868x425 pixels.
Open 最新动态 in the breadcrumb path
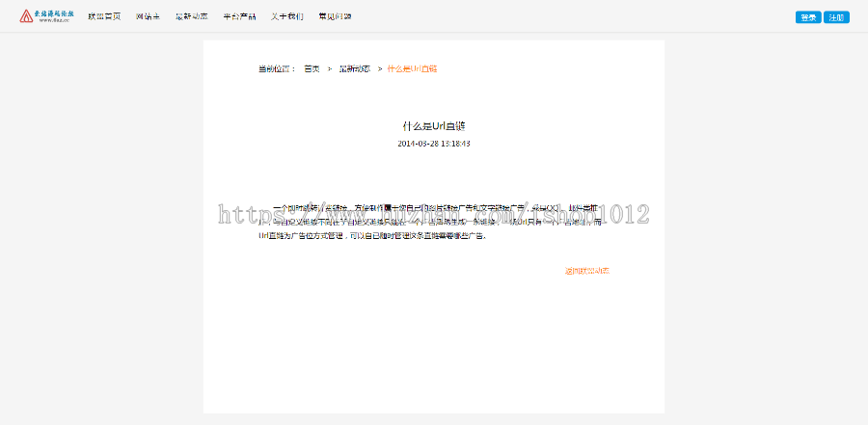pyautogui.click(x=354, y=69)
